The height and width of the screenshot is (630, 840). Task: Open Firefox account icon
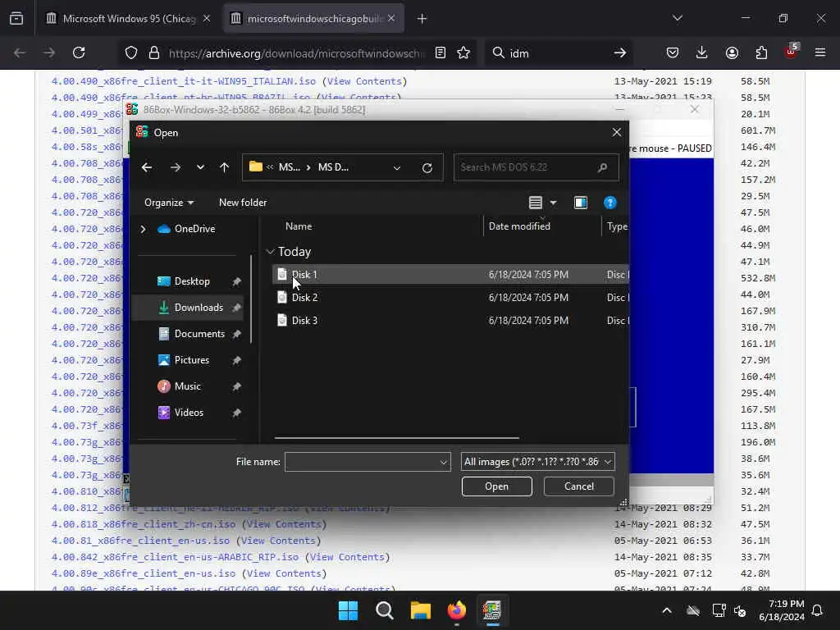pos(732,52)
